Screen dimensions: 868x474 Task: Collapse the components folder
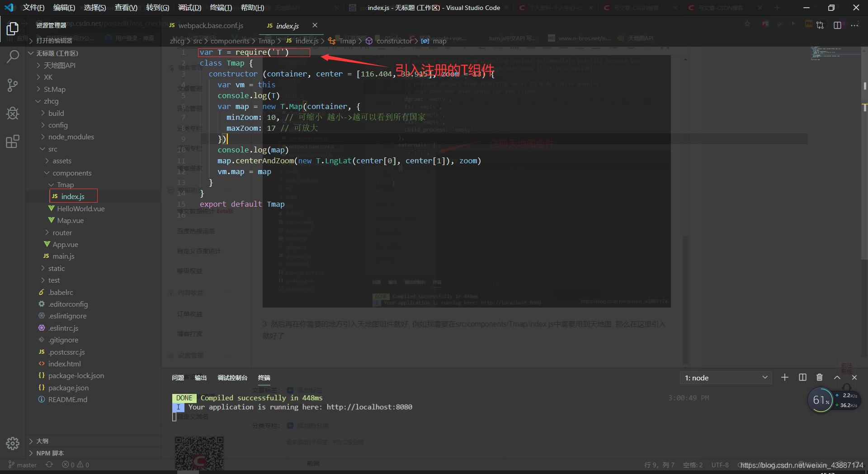(72, 173)
